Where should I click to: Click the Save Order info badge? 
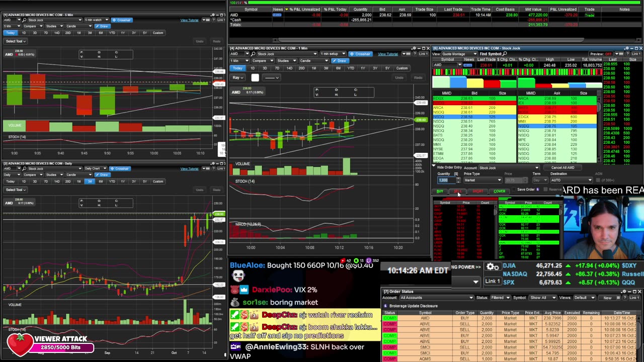click(x=537, y=190)
